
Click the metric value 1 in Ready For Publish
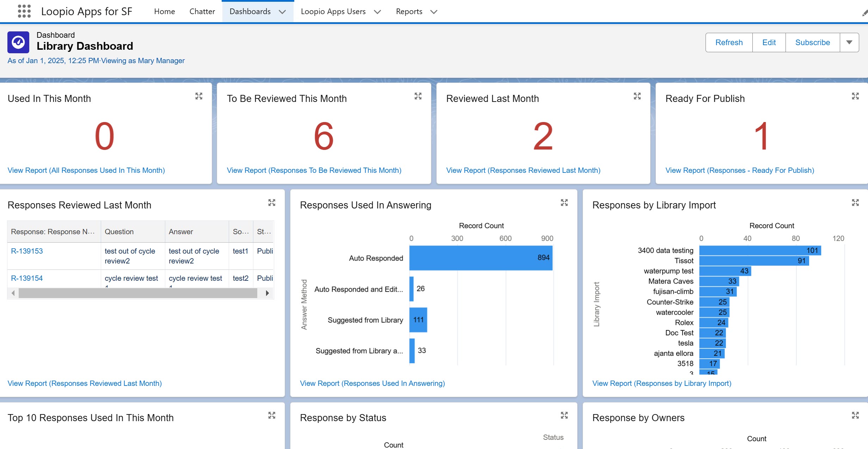click(761, 136)
